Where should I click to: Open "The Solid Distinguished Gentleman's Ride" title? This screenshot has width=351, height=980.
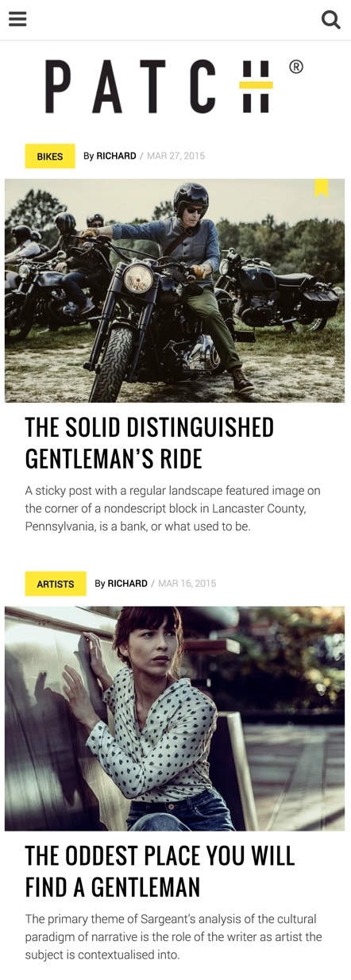click(x=149, y=442)
